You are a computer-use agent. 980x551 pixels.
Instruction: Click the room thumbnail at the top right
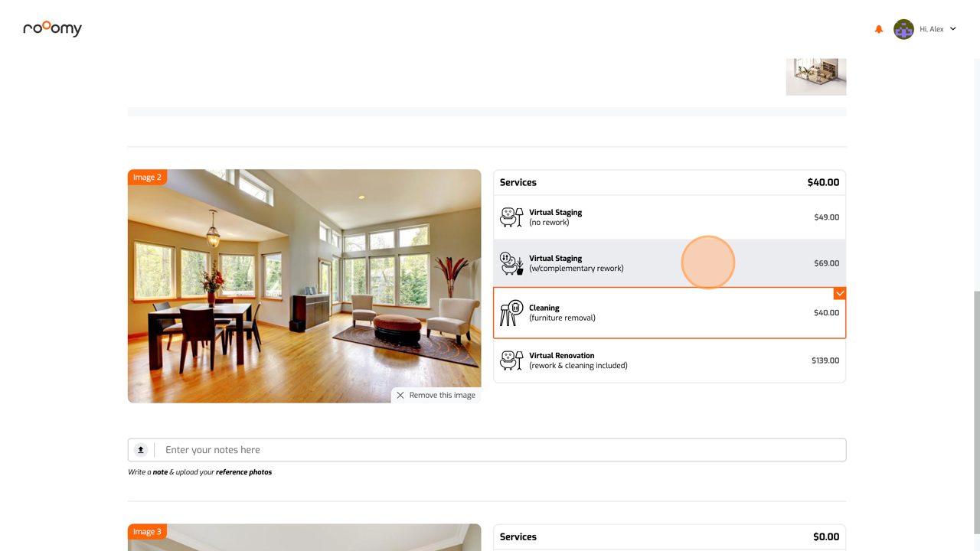[x=816, y=77]
